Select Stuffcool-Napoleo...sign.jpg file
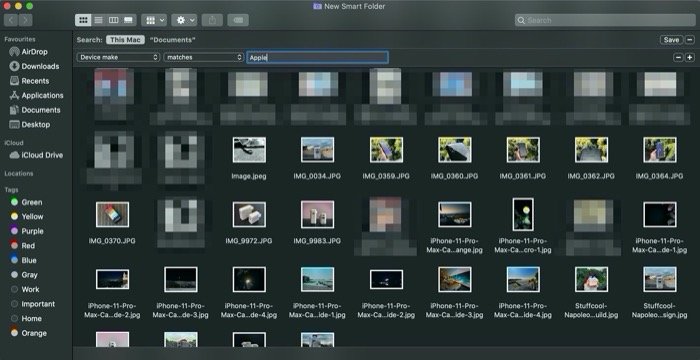700x360 pixels. coord(659,279)
